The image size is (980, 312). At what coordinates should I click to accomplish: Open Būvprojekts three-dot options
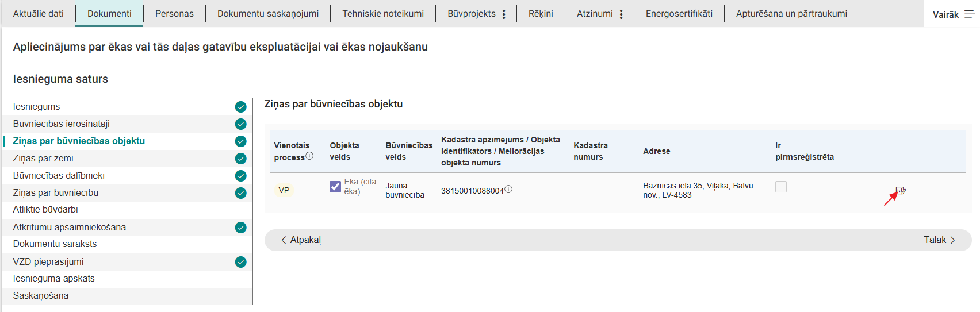point(504,14)
